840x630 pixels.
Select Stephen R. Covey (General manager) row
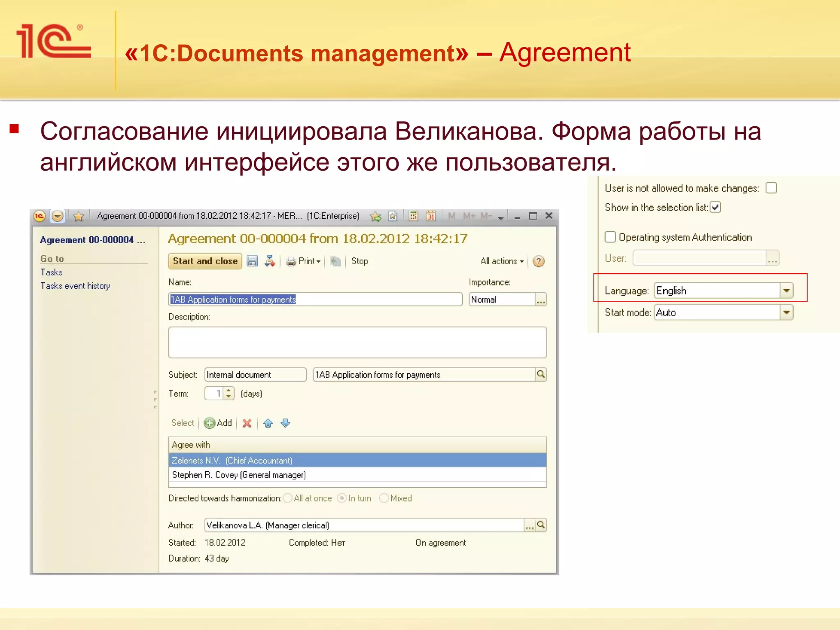coord(357,475)
